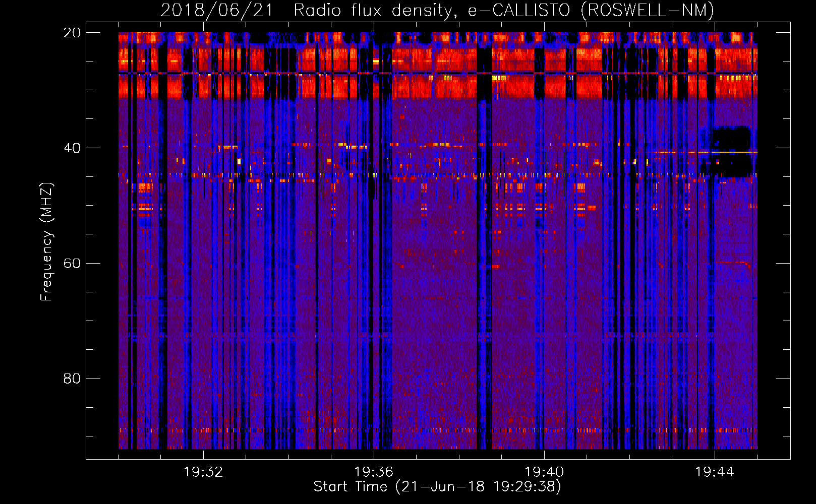The height and width of the screenshot is (504, 816).
Task: Click the time tick label '19:44'
Action: pos(715,472)
